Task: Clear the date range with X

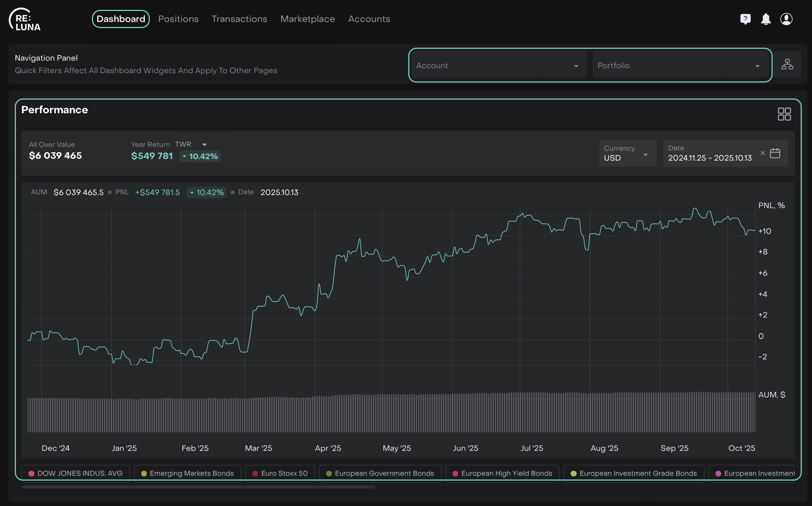Action: point(762,153)
